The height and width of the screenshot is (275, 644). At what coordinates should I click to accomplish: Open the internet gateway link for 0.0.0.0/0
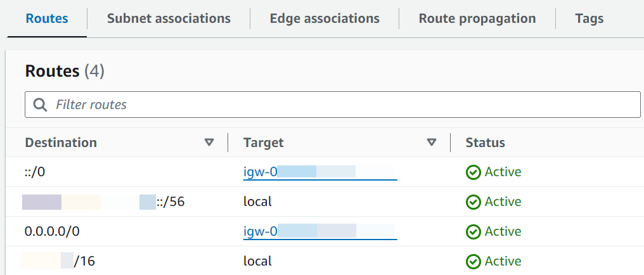pyautogui.click(x=319, y=232)
